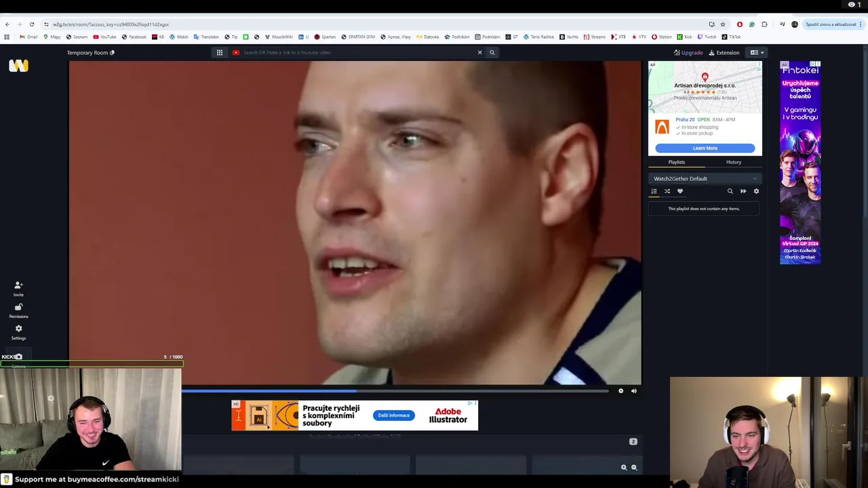868x488 pixels.
Task: Copy the Temporary Room name icon
Action: (112, 52)
